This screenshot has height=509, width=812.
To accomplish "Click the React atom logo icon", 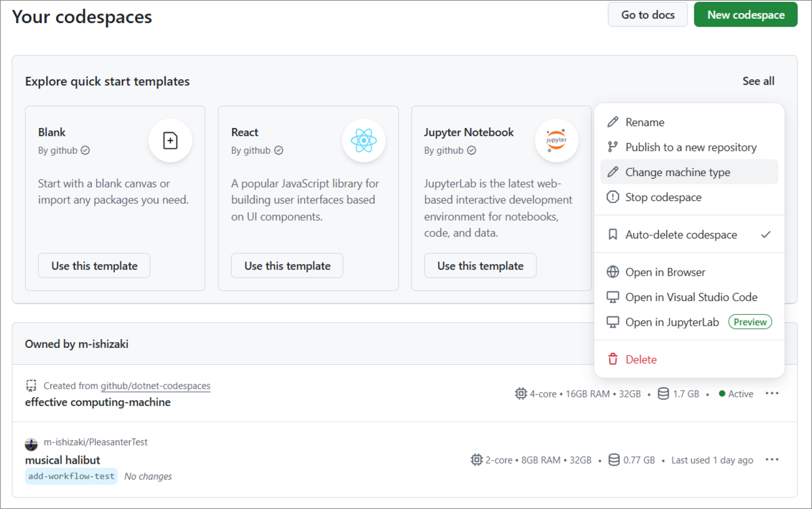I will tap(364, 141).
